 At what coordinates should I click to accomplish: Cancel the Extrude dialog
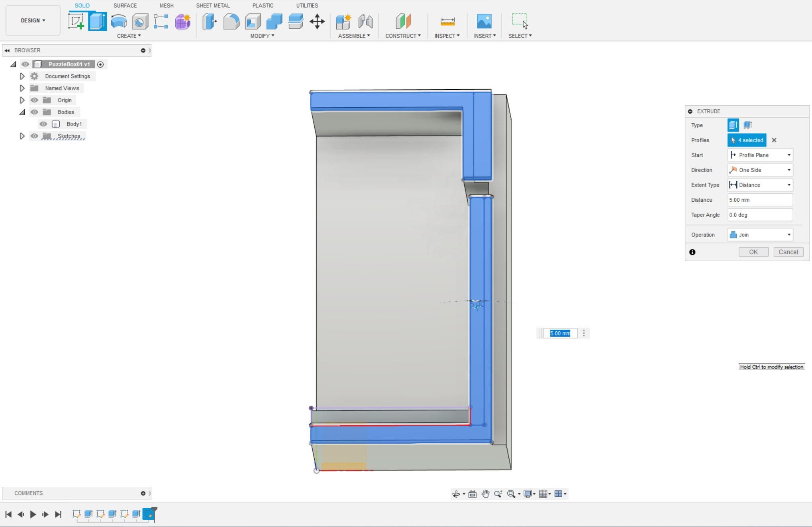(788, 252)
